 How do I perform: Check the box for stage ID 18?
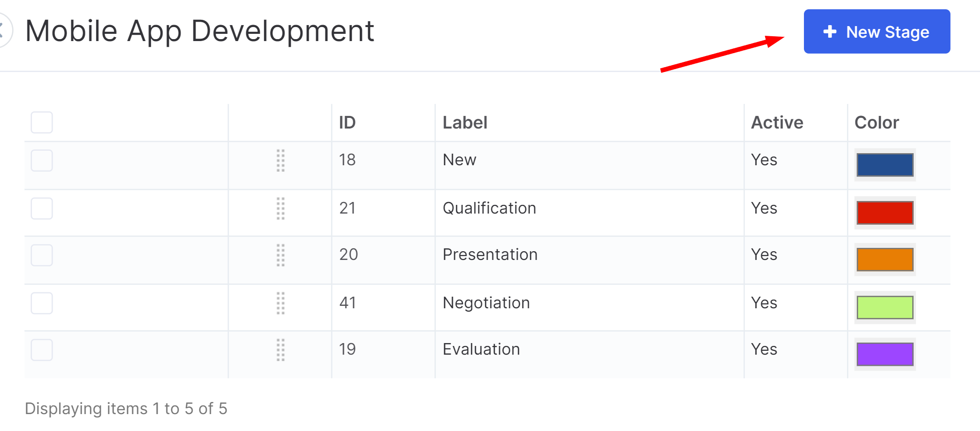pyautogui.click(x=42, y=160)
